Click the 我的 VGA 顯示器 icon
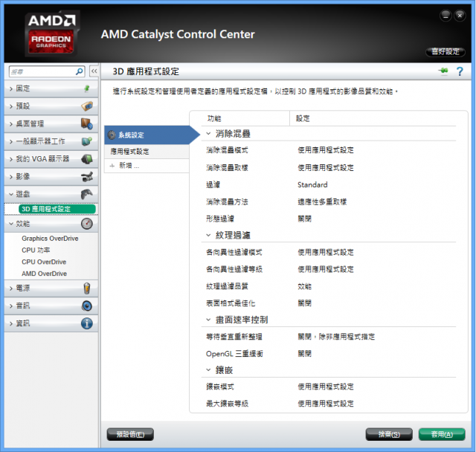The height and width of the screenshot is (452, 476). [x=87, y=159]
